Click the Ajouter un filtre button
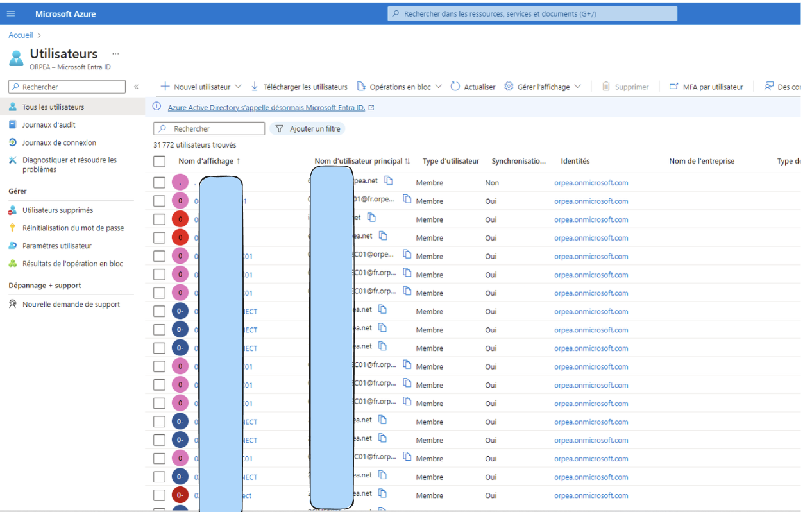Screen dimensions: 812x512 coord(307,129)
